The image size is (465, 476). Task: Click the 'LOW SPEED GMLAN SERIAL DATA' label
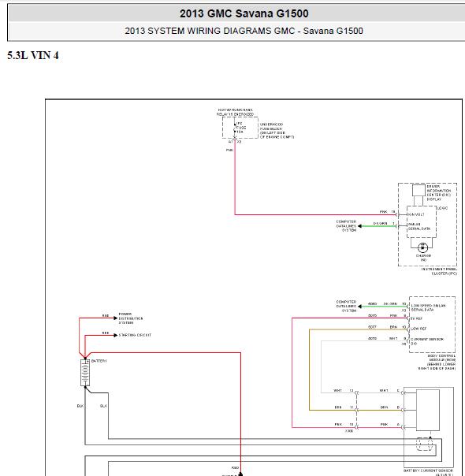coord(428,308)
